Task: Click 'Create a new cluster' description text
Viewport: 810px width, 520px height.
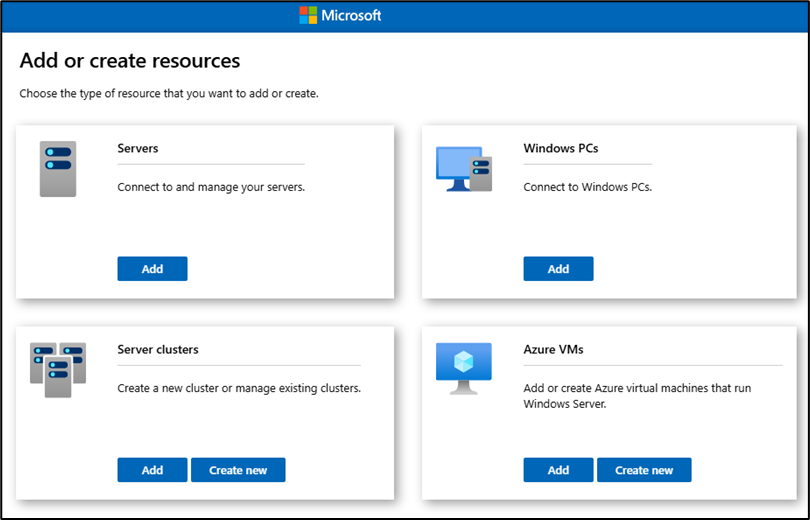Action: tap(238, 388)
